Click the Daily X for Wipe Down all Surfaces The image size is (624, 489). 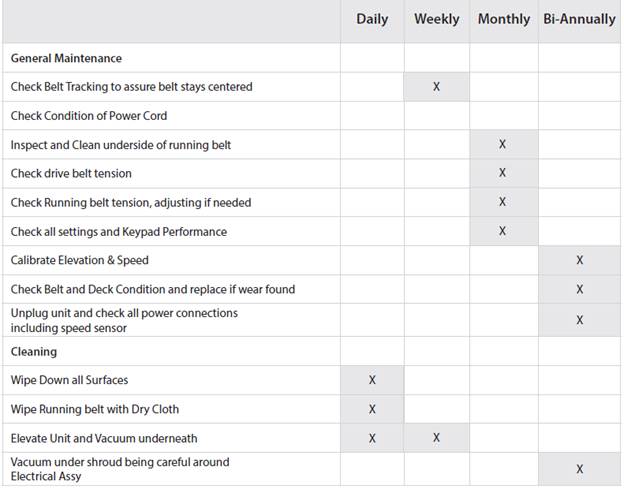pos(372,380)
